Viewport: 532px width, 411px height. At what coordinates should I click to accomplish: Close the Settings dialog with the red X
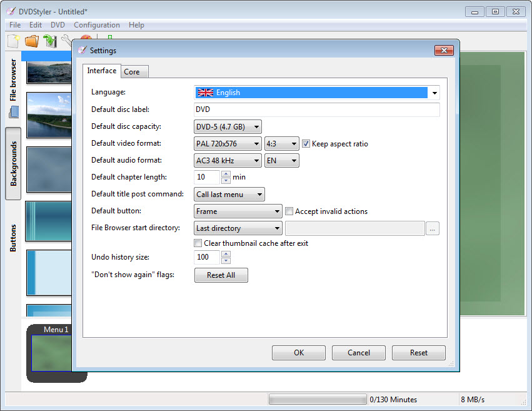(444, 50)
